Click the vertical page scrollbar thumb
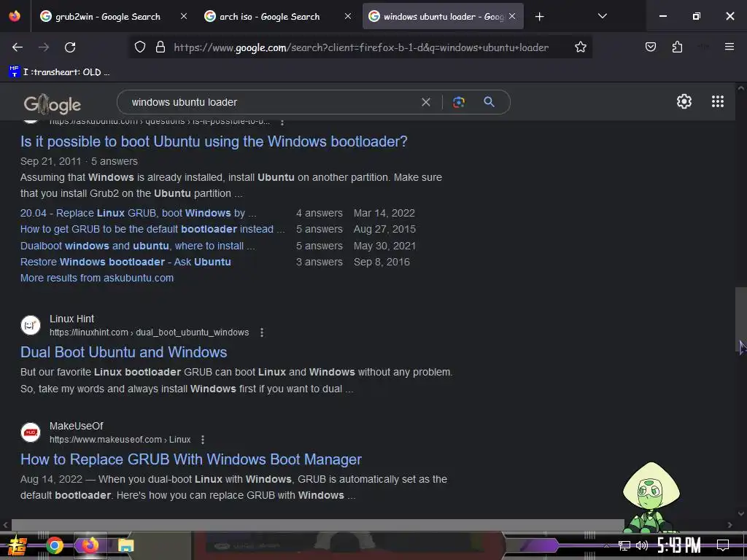The height and width of the screenshot is (560, 747). tap(741, 320)
